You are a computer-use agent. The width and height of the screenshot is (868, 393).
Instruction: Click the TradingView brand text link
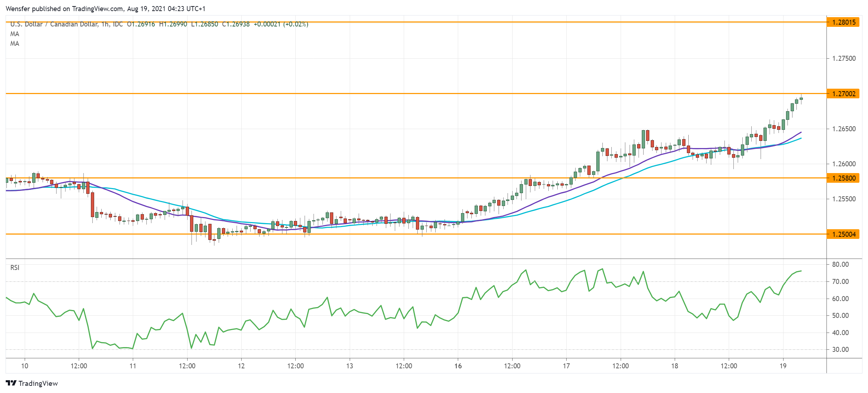click(38, 383)
